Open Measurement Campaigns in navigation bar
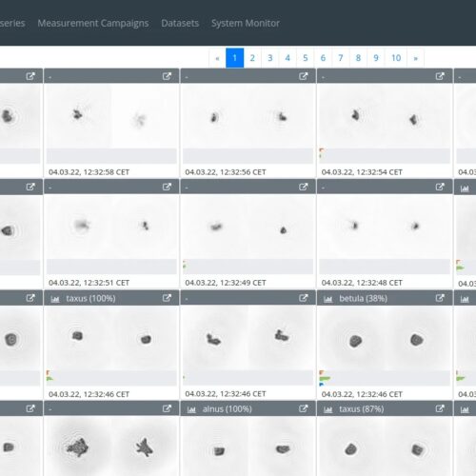 93,23
